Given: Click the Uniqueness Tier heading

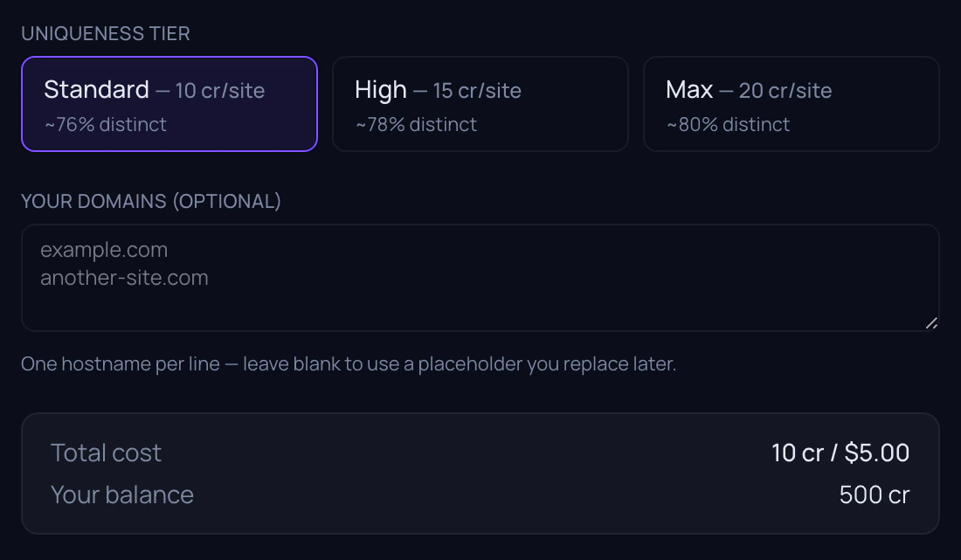Looking at the screenshot, I should [x=106, y=33].
